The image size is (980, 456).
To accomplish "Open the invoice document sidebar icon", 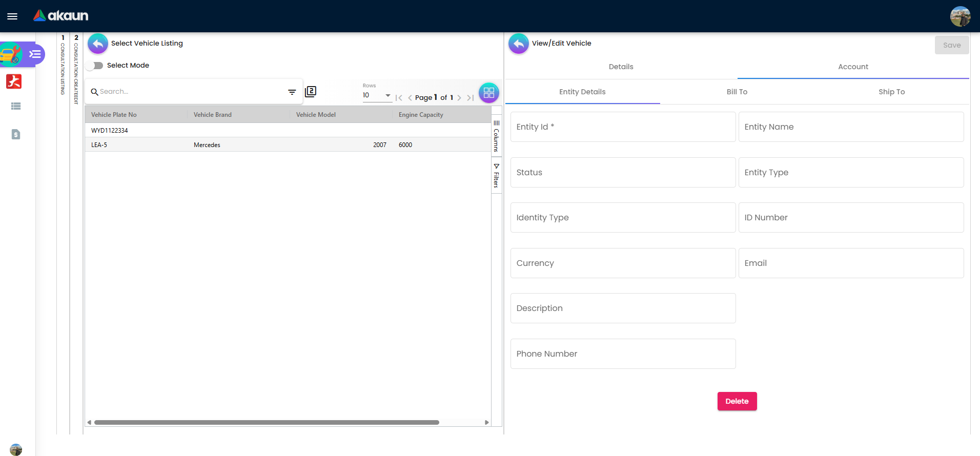I will pos(16,134).
